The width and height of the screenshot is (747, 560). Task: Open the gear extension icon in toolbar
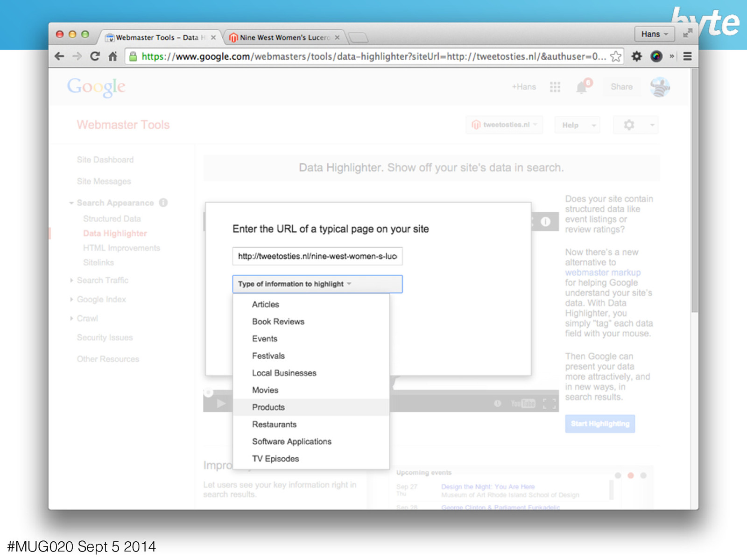point(636,56)
